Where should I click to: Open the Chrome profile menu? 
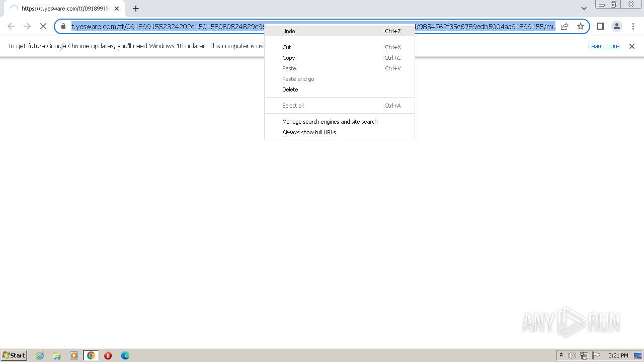point(616,26)
